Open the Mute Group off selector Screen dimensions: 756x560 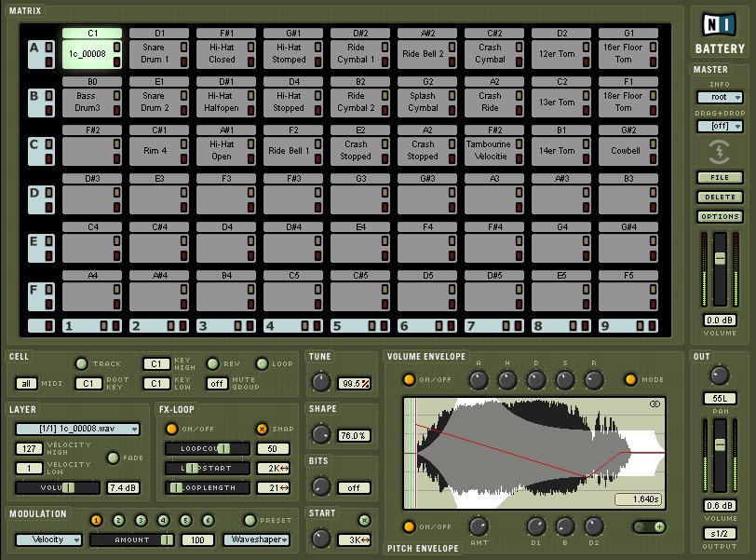pyautogui.click(x=217, y=384)
